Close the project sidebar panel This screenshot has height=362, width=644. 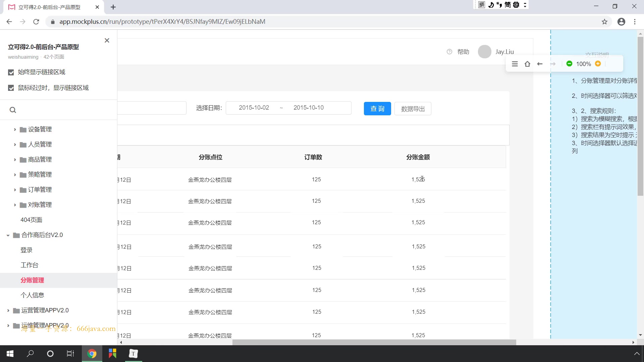click(107, 41)
